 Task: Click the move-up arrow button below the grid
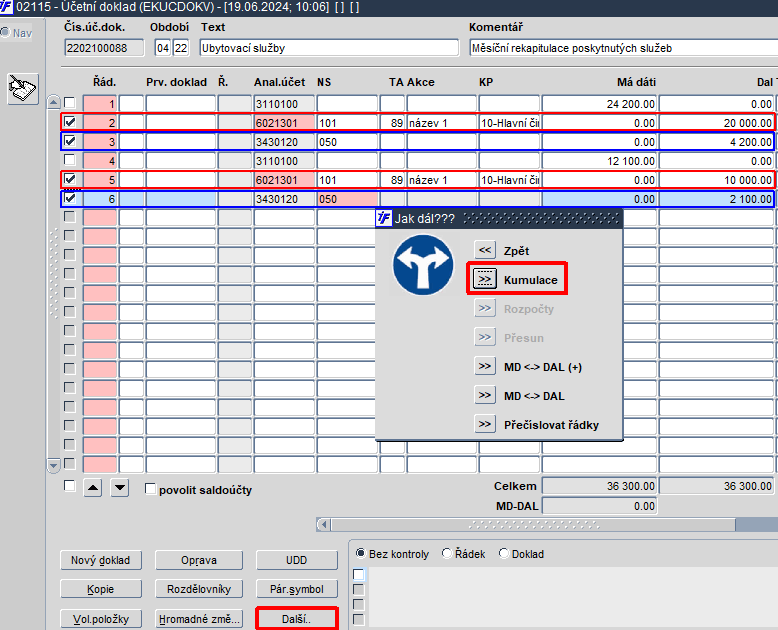pyautogui.click(x=92, y=488)
